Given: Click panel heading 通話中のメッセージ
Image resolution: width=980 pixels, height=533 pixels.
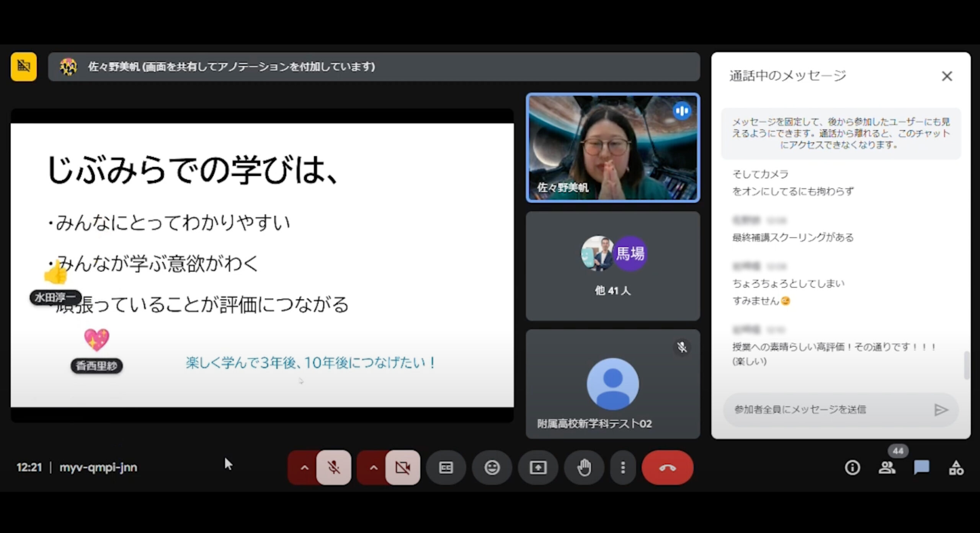Looking at the screenshot, I should point(787,76).
